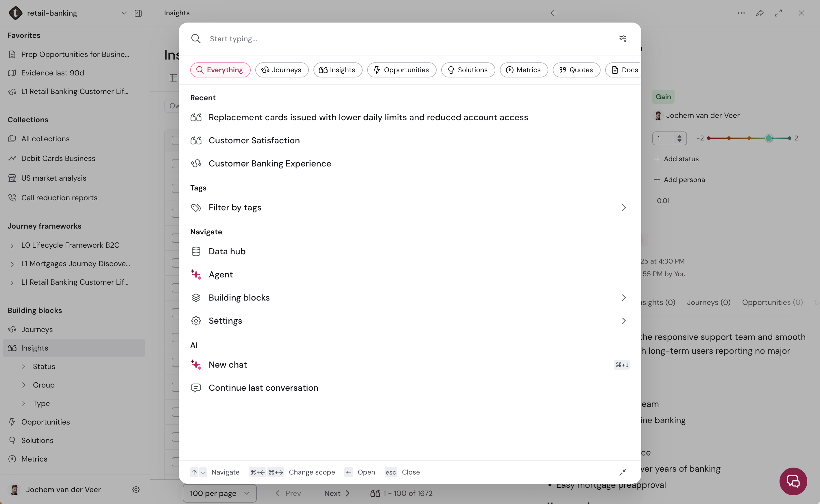820x504 pixels.
Task: Select the Everything scope filter
Action: pos(220,70)
